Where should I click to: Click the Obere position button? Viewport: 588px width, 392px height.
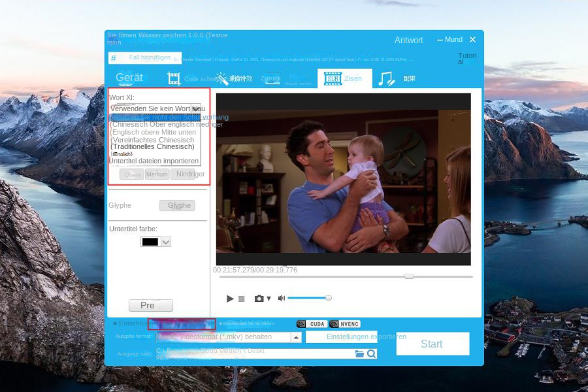(x=132, y=174)
